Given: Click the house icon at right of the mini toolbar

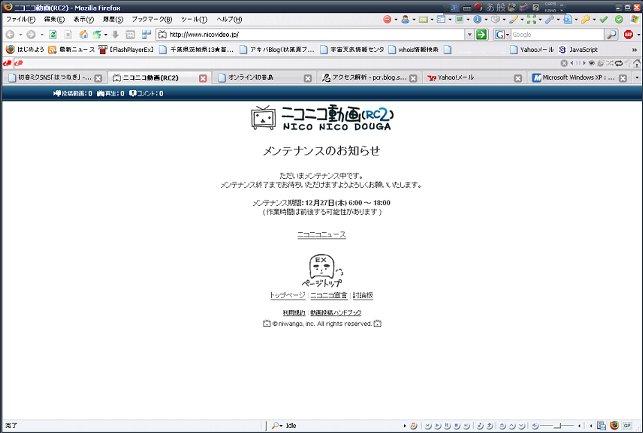Looking at the screenshot, I should [x=636, y=63].
